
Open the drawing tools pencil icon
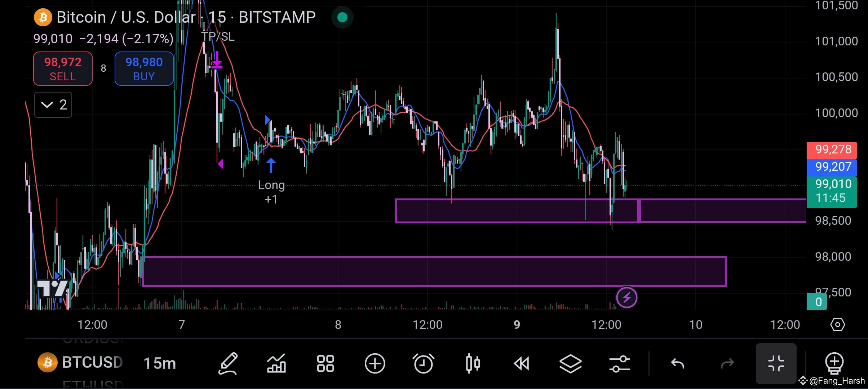(228, 363)
